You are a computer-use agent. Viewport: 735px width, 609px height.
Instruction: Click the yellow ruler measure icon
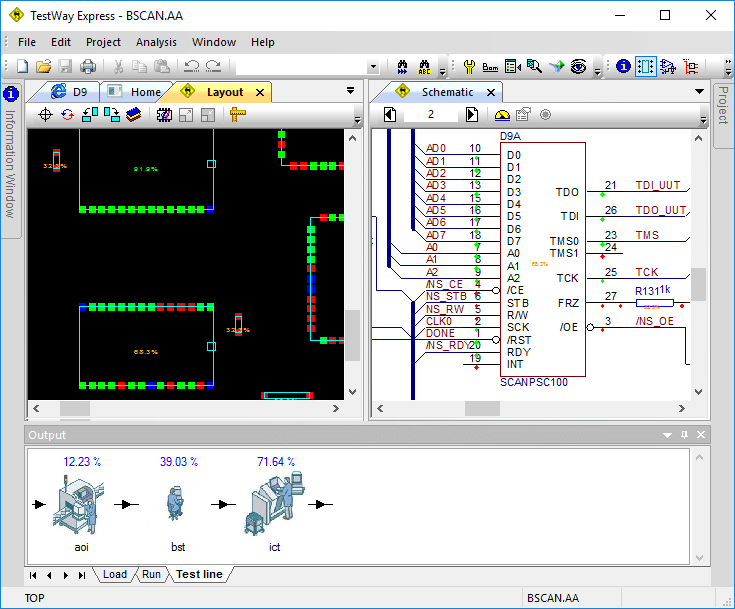[x=238, y=114]
